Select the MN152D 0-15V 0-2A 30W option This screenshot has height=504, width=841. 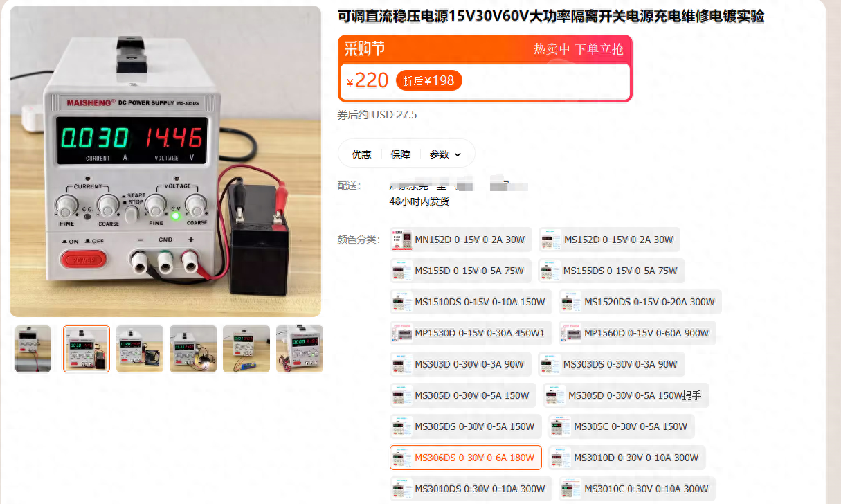click(461, 240)
